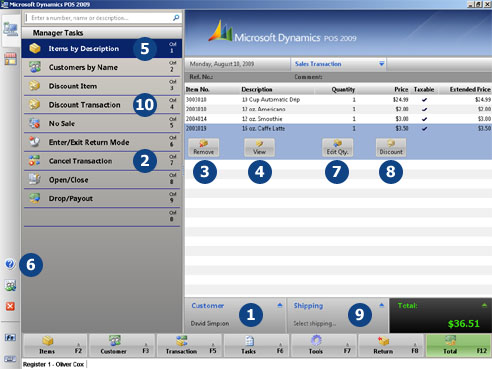
Task: Select the 13 Cup Automatic Drip row
Action: [x=338, y=99]
